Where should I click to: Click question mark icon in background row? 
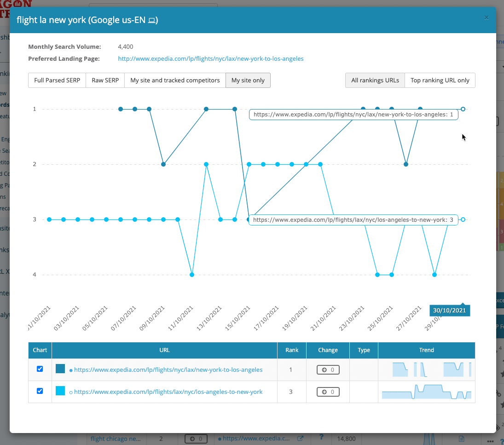point(321,437)
